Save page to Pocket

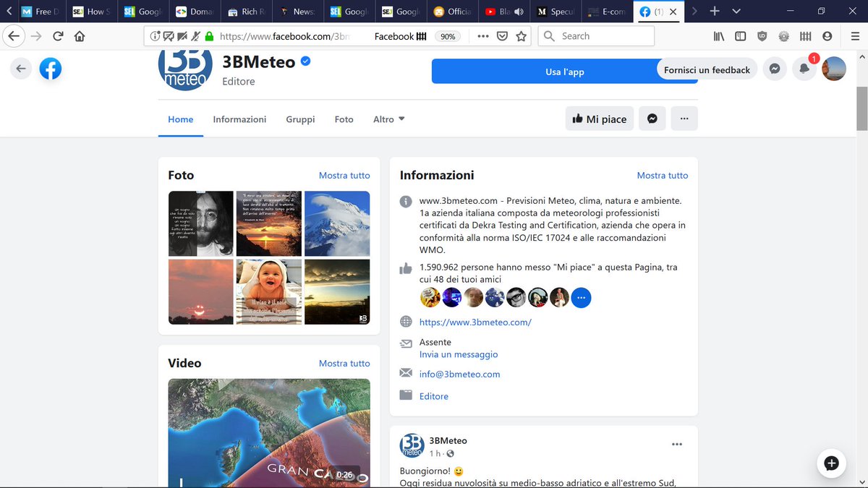(502, 36)
